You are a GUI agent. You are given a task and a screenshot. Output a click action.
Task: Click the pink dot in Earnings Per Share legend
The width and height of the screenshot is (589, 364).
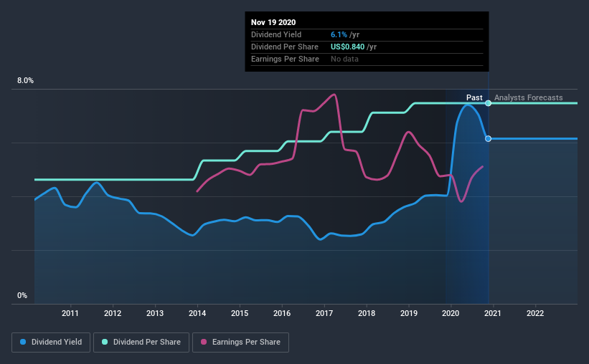204,342
